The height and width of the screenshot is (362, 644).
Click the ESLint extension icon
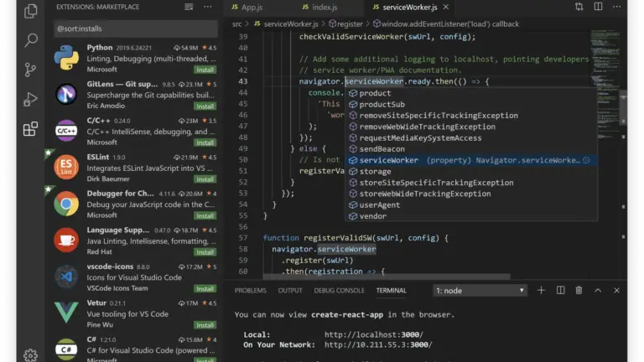(66, 167)
